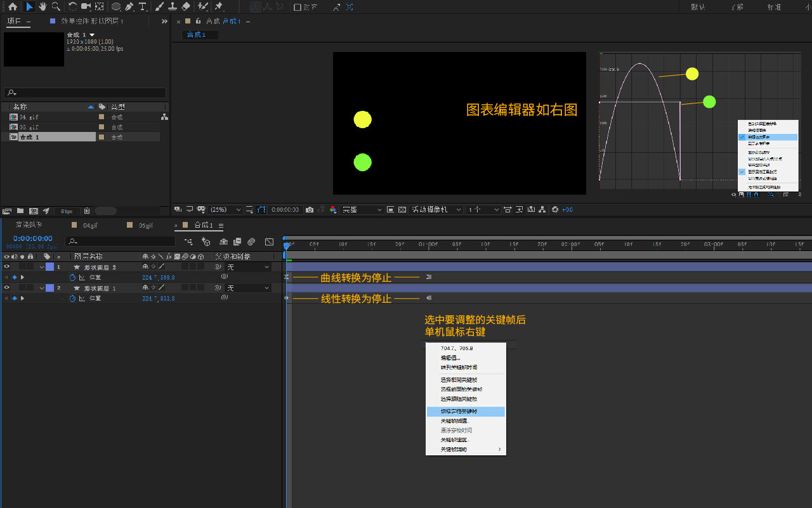812x508 pixels.
Task: Open the RGB channel display icon
Action: click(x=332, y=209)
